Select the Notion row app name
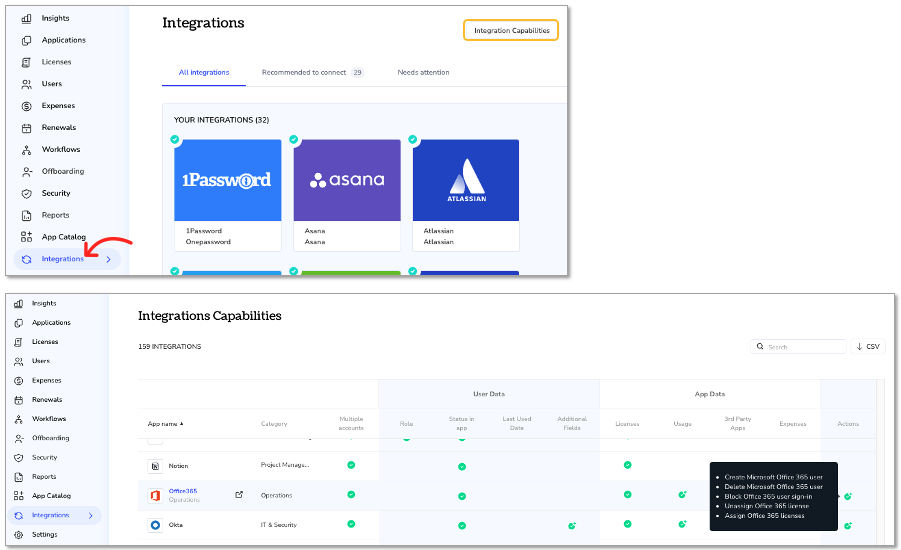 point(178,466)
